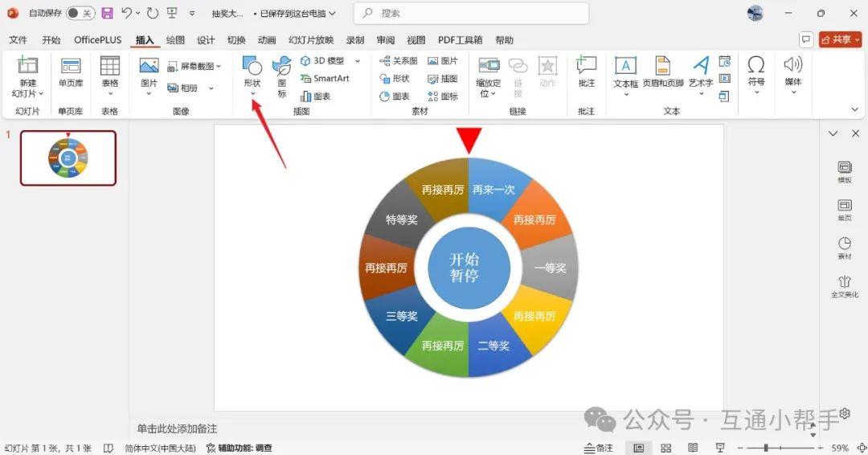
Task: Start slideshow from quick access toolbar icon
Action: 172,13
